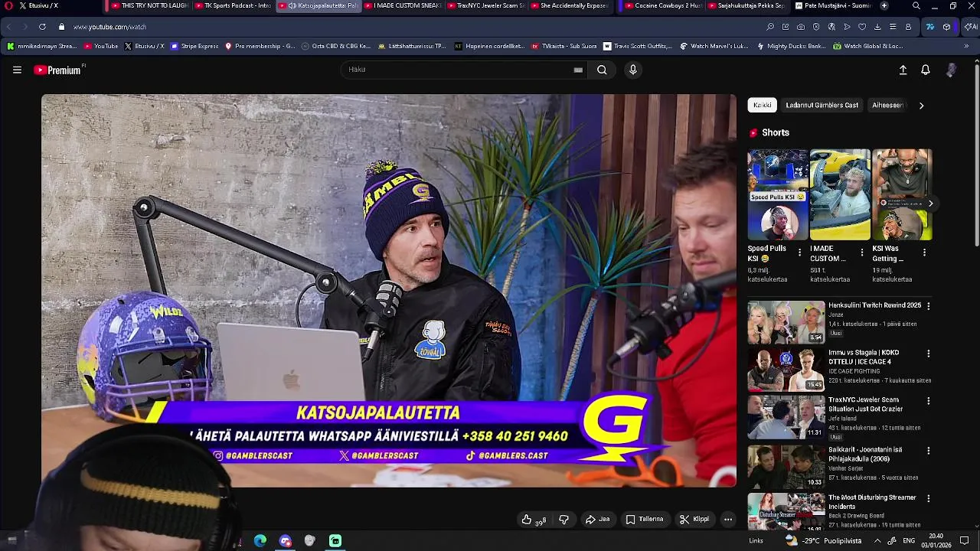This screenshot has height=551, width=980.
Task: Open options for Hanksuliini Twitch Rewind video
Action: [x=929, y=306]
